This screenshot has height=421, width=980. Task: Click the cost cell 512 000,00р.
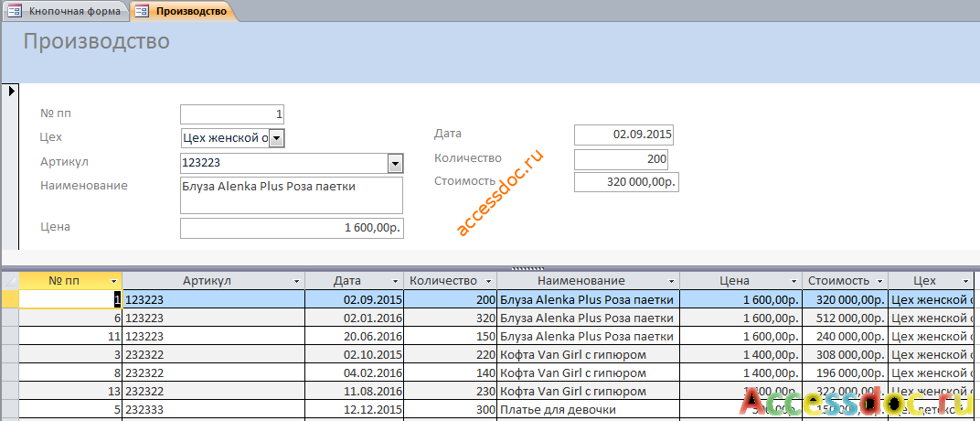845,318
